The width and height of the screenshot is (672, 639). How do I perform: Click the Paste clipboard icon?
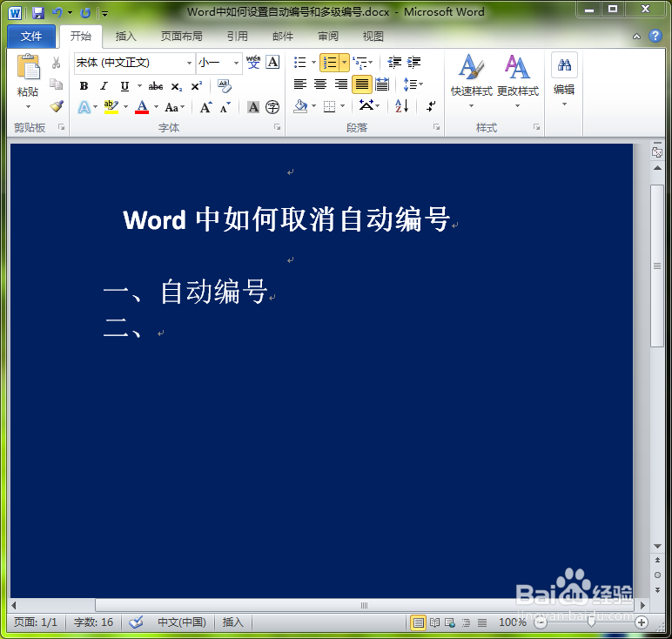point(28,67)
